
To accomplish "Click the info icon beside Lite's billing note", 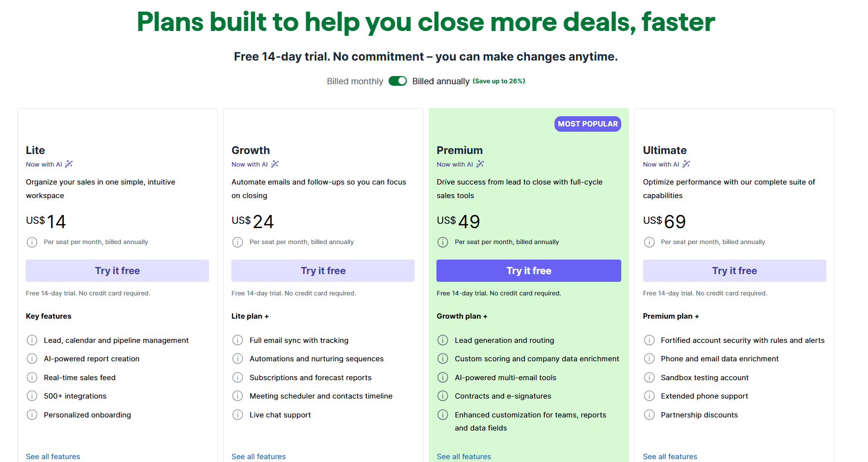I will 32,242.
